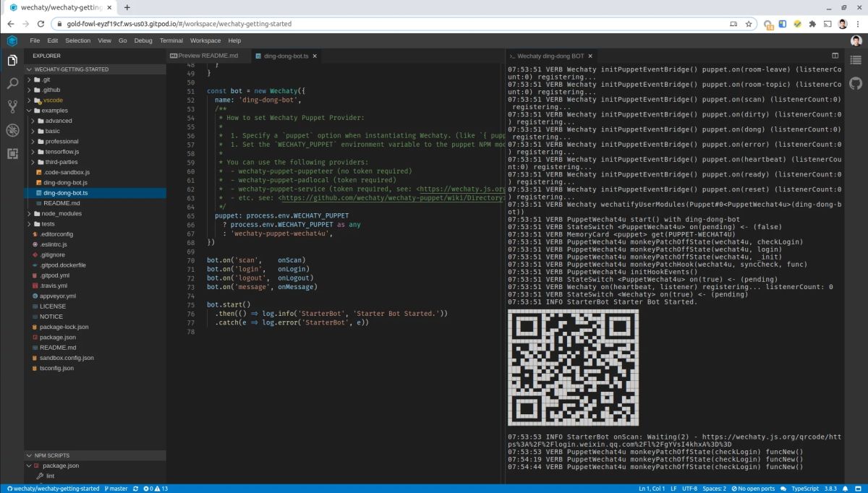868x493 pixels.
Task: Split the terminal panel with the split icon
Action: click(835, 56)
